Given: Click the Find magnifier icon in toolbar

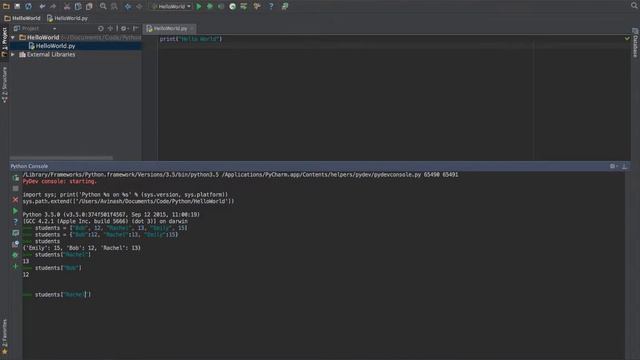Looking at the screenshot, I should click(x=103, y=6).
